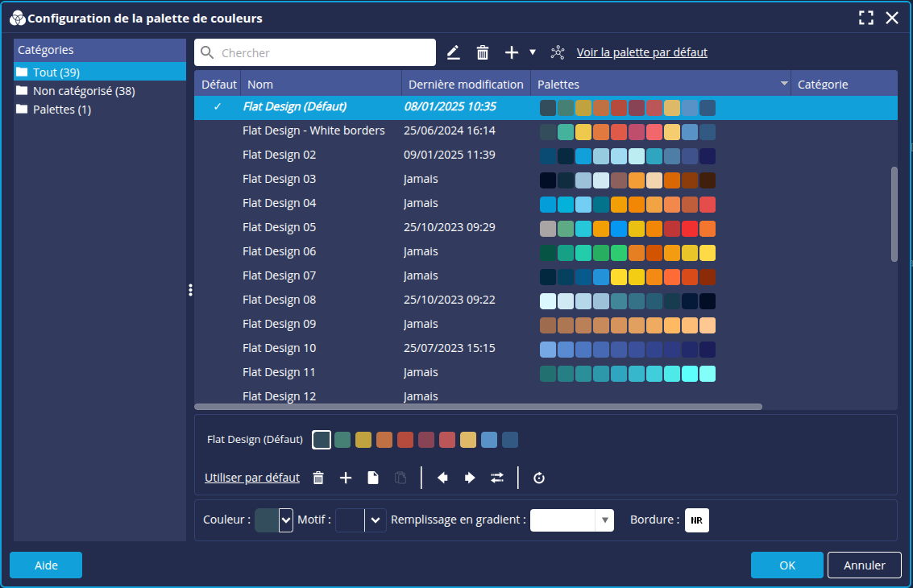Move selected color right with arrow

pos(470,478)
